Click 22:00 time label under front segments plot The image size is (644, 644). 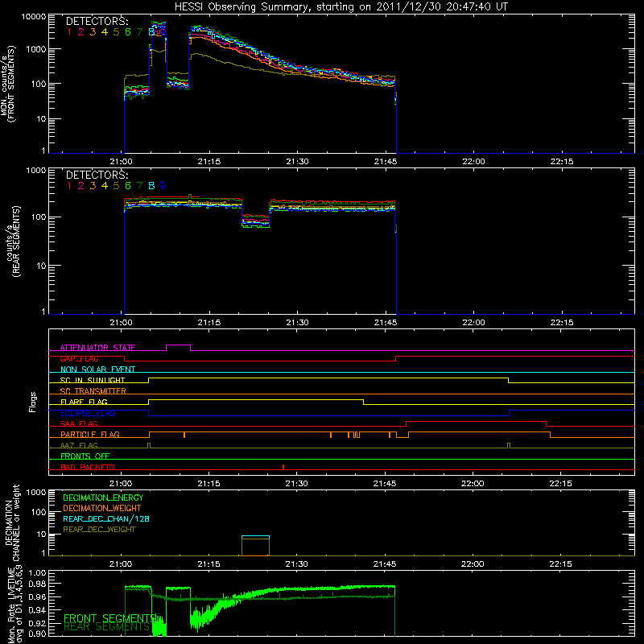[473, 162]
